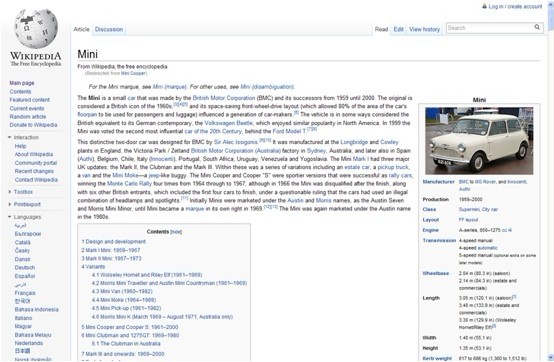Open the Random article sidebar link
Image resolution: width=554 pixels, height=362 pixels.
pyautogui.click(x=28, y=117)
